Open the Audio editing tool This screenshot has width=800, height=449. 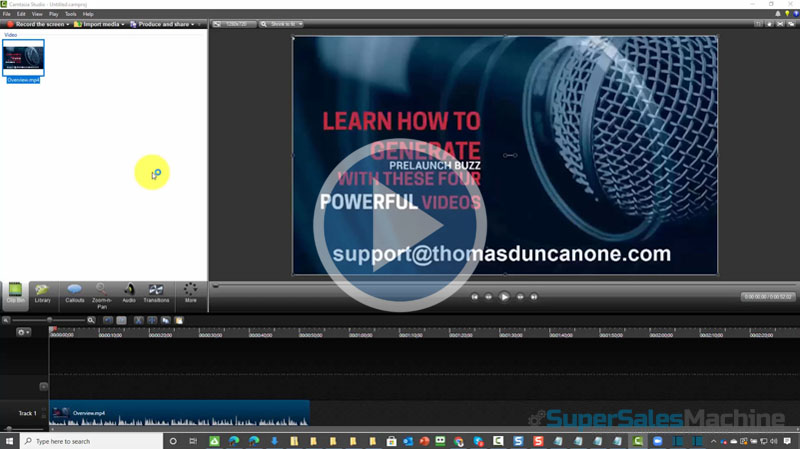click(x=129, y=293)
